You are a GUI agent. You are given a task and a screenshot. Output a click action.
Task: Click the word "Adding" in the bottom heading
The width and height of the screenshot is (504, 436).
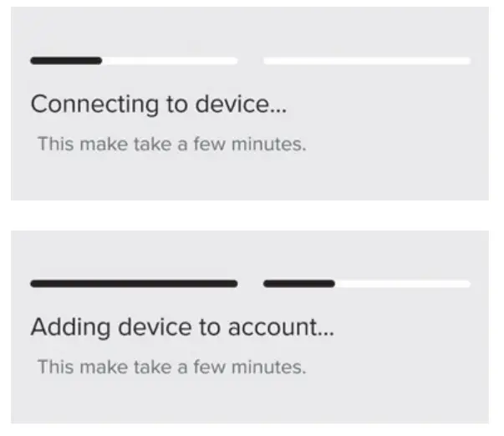(71, 327)
